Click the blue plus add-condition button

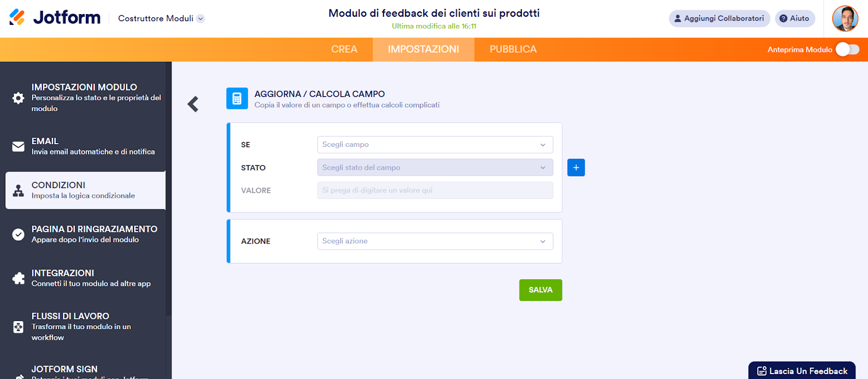576,168
